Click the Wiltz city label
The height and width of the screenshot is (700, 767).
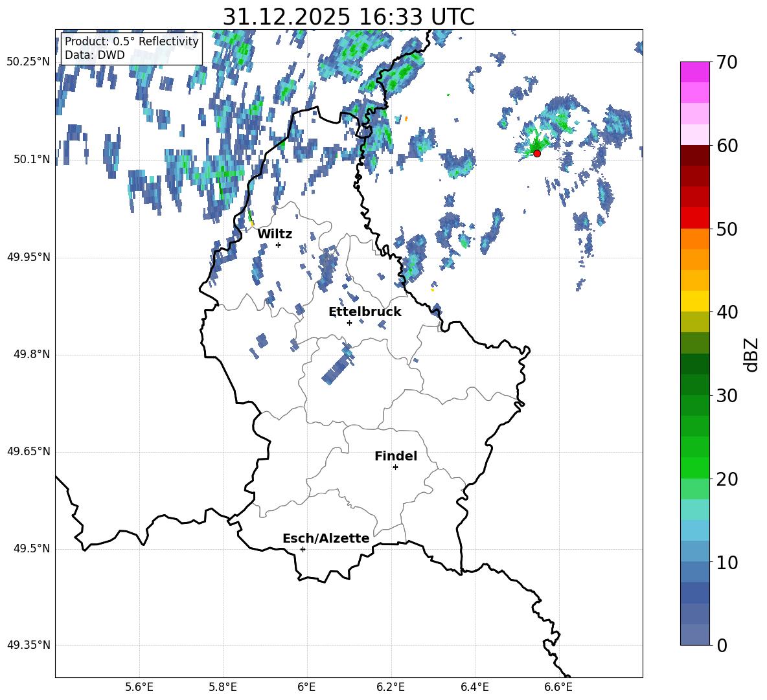[x=275, y=234]
